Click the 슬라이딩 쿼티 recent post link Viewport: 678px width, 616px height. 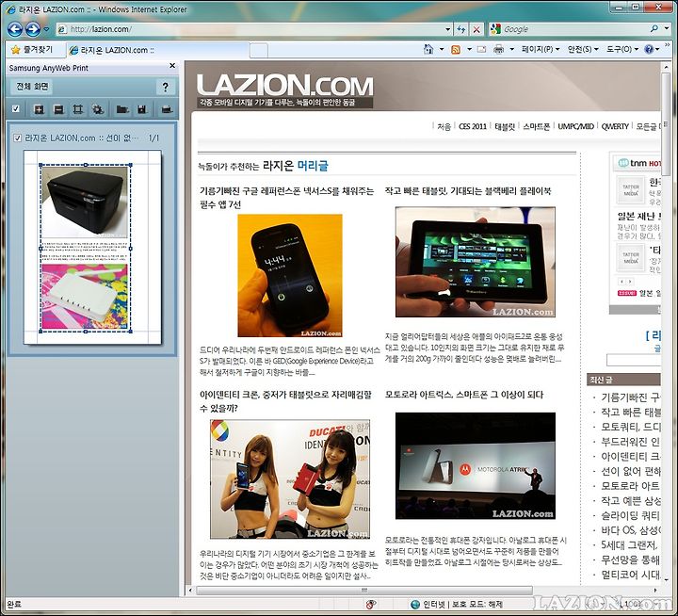click(630, 515)
